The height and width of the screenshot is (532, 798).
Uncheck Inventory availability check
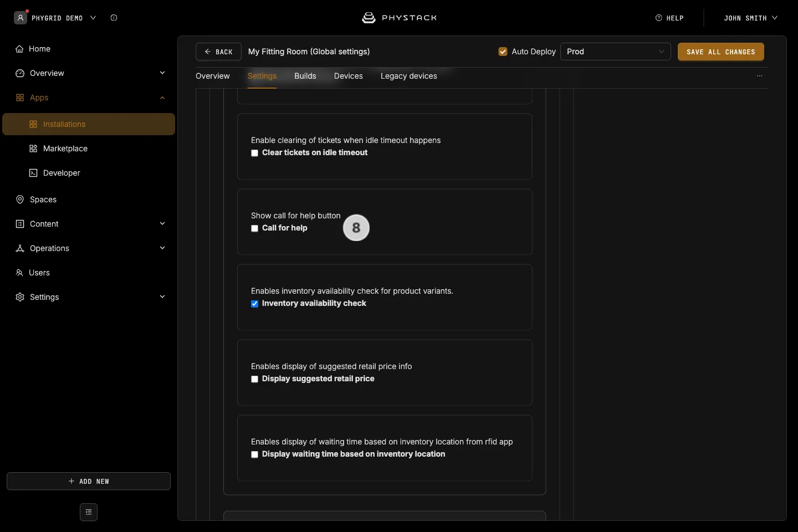click(254, 304)
